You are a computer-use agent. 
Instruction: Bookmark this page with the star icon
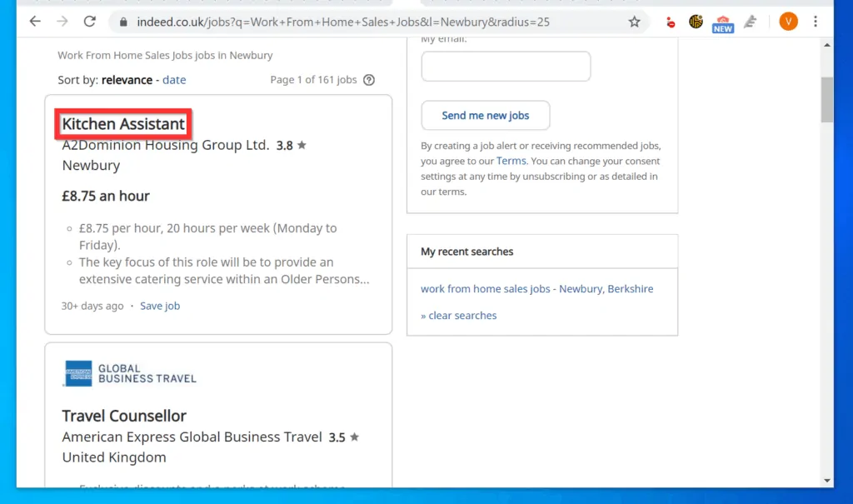click(x=634, y=22)
